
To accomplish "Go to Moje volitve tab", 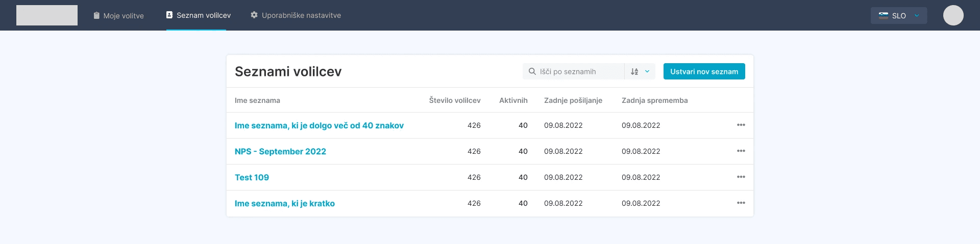I will (x=119, y=16).
